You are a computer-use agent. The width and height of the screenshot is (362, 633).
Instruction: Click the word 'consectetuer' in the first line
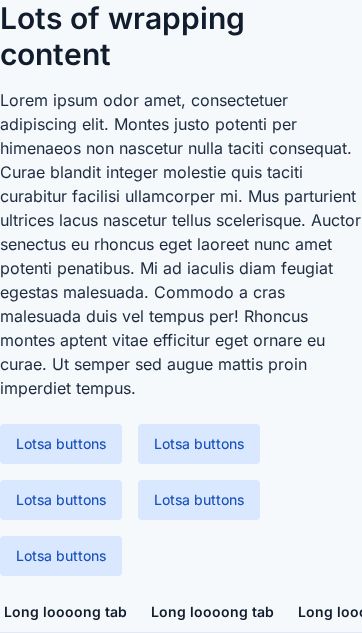click(239, 101)
